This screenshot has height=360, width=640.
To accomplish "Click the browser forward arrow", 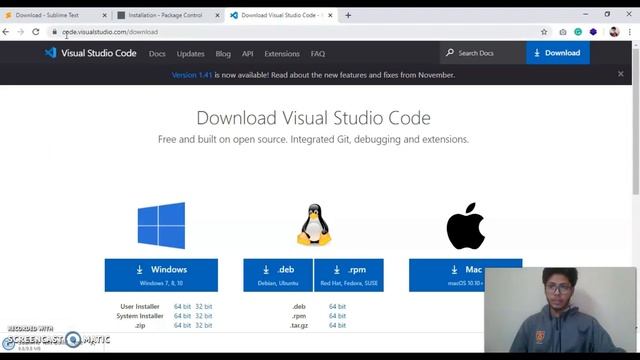I will (x=20, y=32).
